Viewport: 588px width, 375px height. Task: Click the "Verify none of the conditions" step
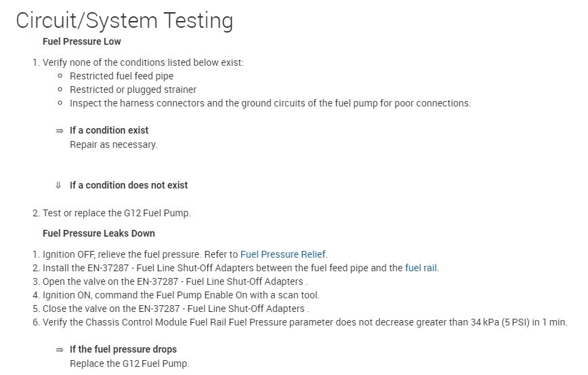143,62
